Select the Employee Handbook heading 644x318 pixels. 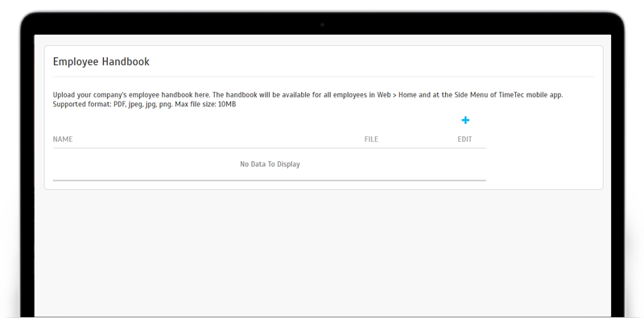pyautogui.click(x=101, y=62)
